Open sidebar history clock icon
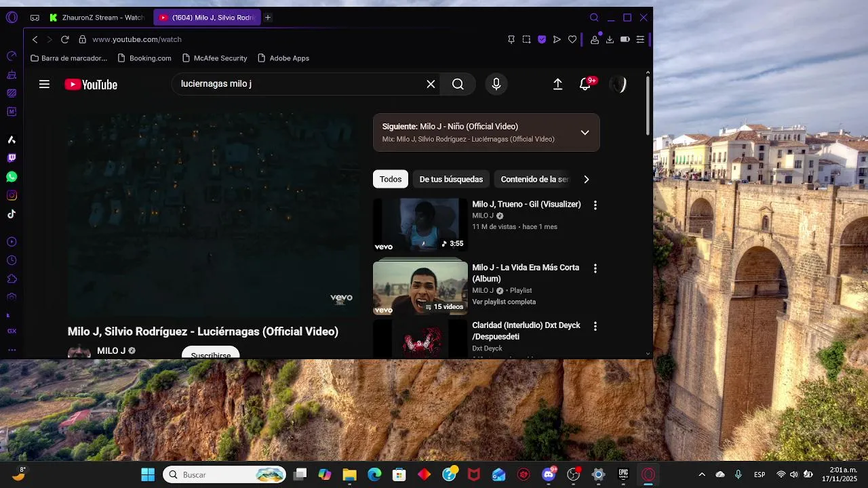Screen dimensions: 868x488 pos(12,260)
